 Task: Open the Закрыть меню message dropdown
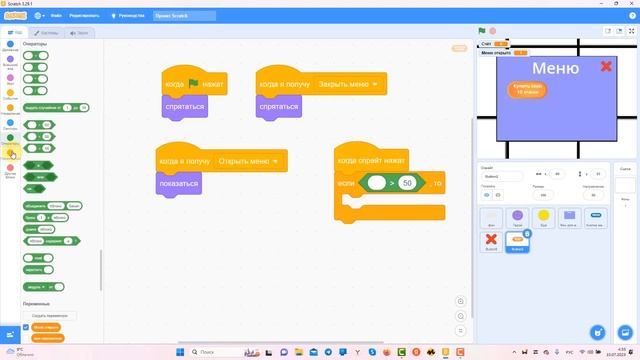click(375, 84)
